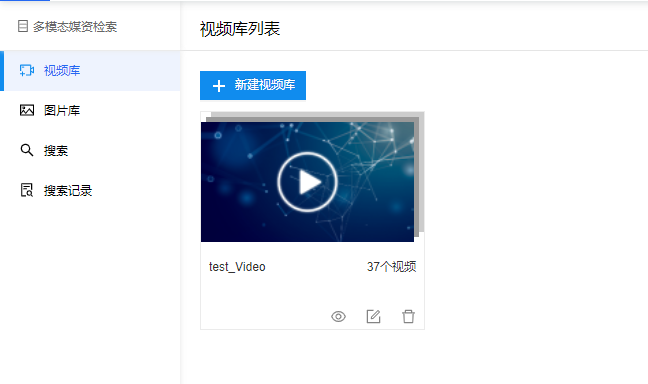Click the 37个视频 count label

391,267
